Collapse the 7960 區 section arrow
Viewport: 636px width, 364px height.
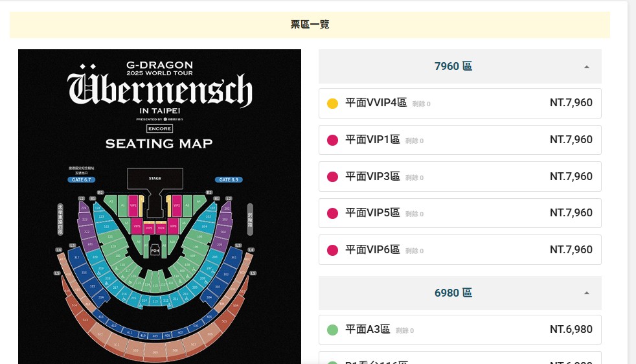(586, 67)
